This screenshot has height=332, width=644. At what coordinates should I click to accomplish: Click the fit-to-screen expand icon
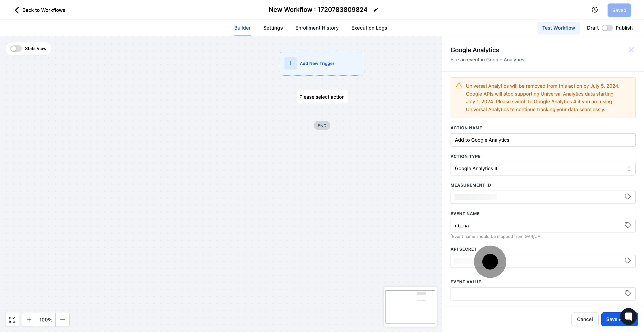coord(12,320)
